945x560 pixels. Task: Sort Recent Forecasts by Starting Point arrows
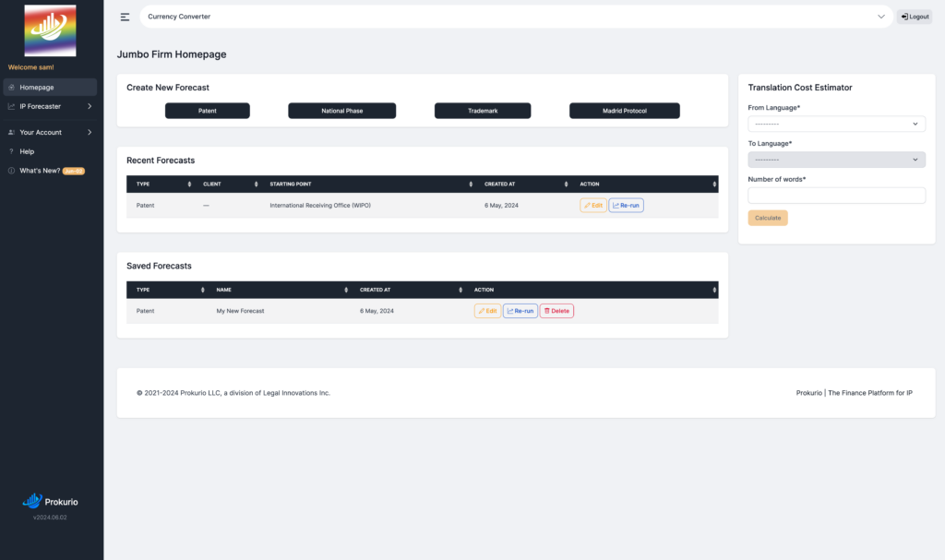pyautogui.click(x=471, y=184)
